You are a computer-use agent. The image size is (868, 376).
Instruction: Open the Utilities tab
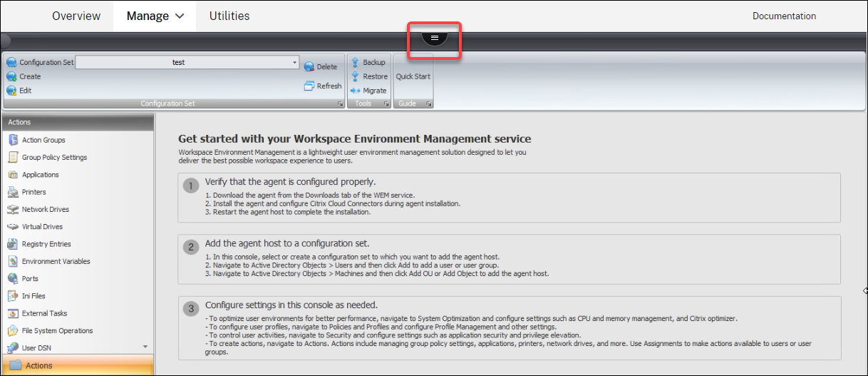[x=229, y=16]
